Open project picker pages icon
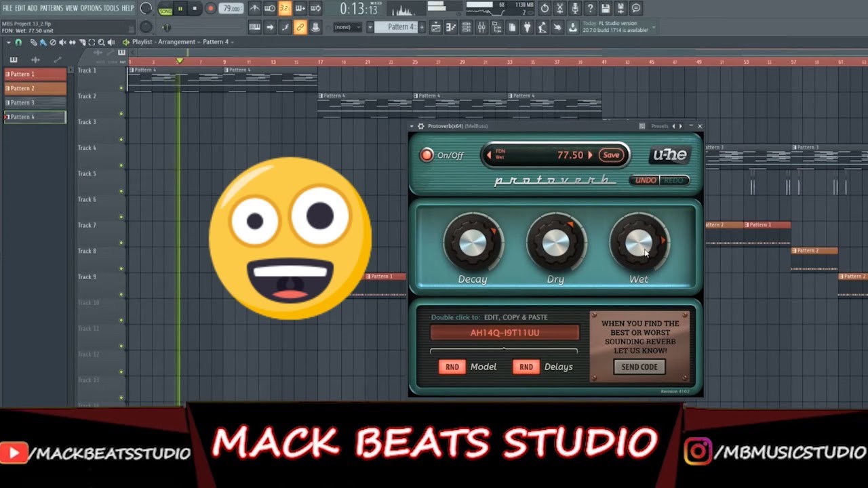This screenshot has width=868, height=488. (x=513, y=27)
